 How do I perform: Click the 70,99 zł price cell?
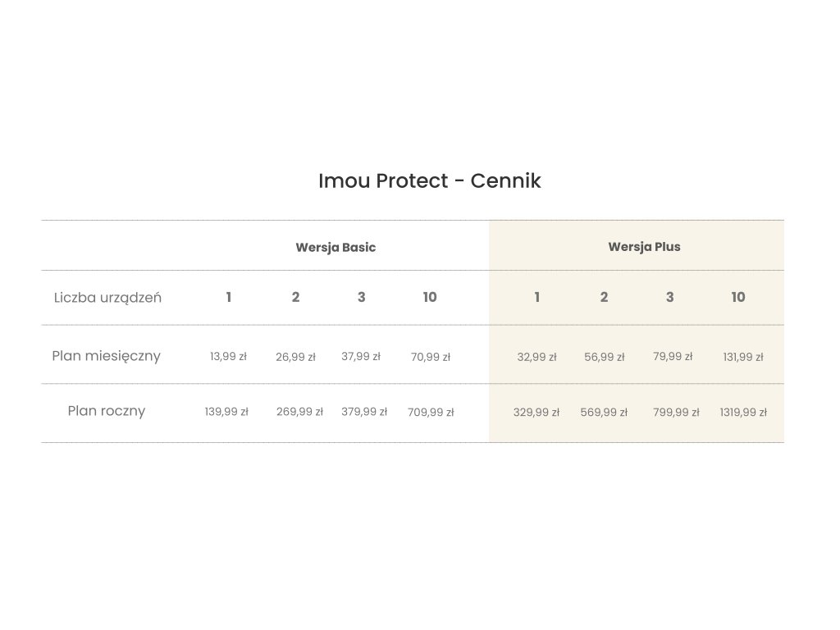(431, 358)
